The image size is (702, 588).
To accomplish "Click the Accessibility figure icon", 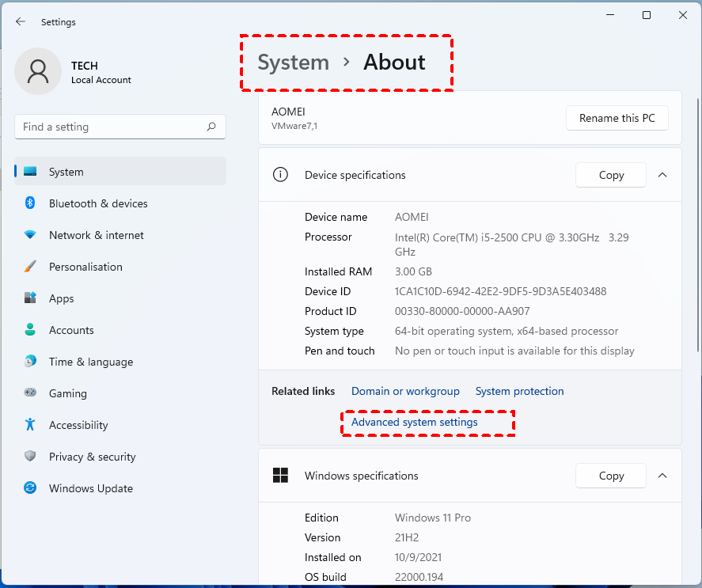I will tap(30, 425).
